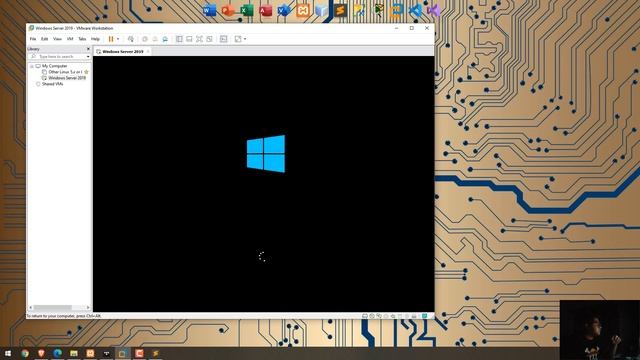Viewport: 640px width, 360px height.
Task: Open the VM menu
Action: 70,39
